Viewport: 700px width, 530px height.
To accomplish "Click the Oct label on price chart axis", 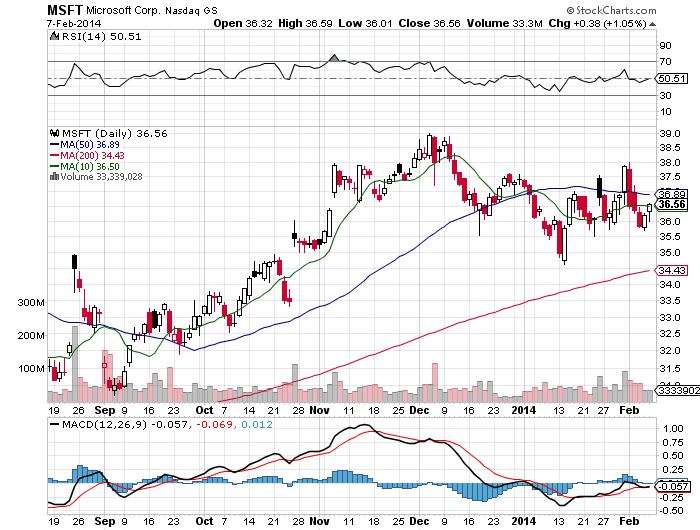I will coord(204,410).
